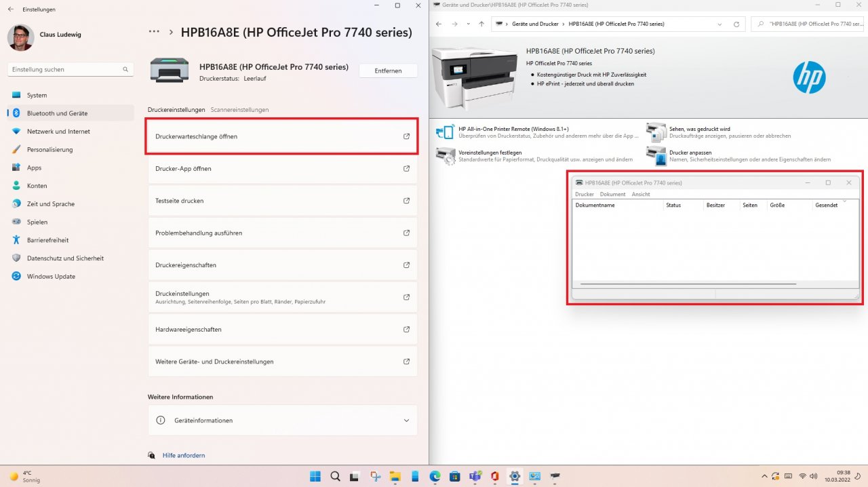This screenshot has height=487, width=868.
Task: Click the HP All-in-One Printer Remote icon
Action: (445, 132)
